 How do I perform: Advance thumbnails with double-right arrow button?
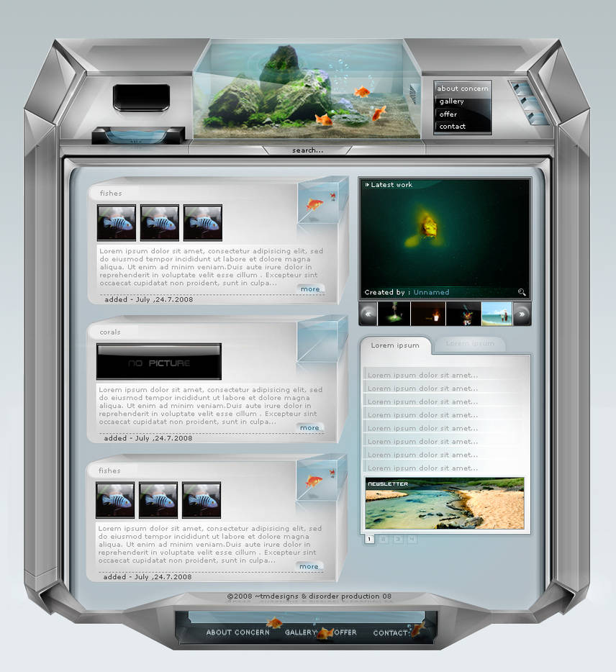[x=522, y=314]
